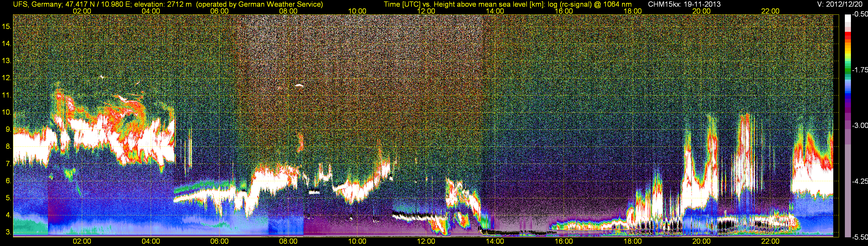Click the '22:00' label on the top time axis
Screen dimensions: 868x246
770,11
